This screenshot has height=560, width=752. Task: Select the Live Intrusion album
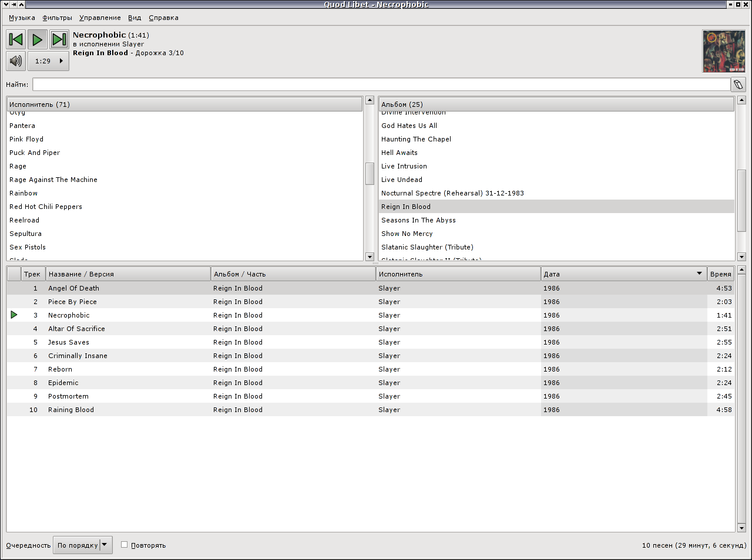click(x=556, y=166)
